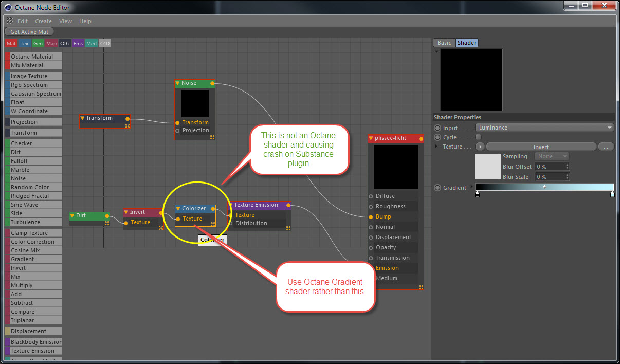The height and width of the screenshot is (364, 620).
Task: Collapse the Transform node triangle
Action: [82, 118]
